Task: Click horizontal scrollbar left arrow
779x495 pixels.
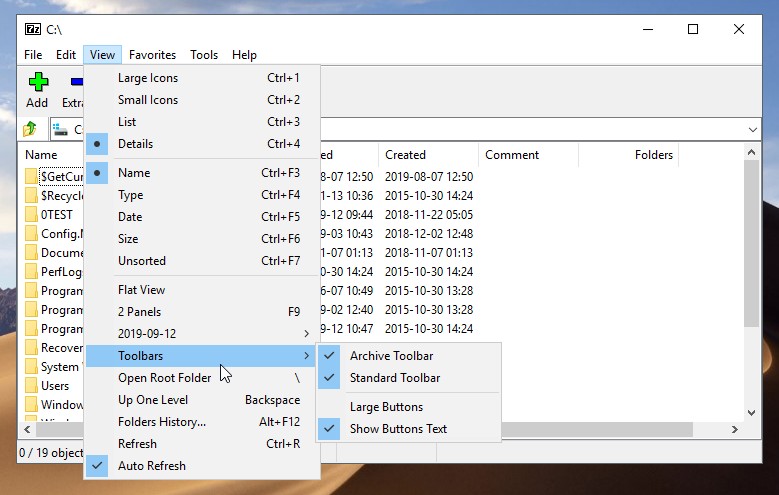Action: click(27, 429)
